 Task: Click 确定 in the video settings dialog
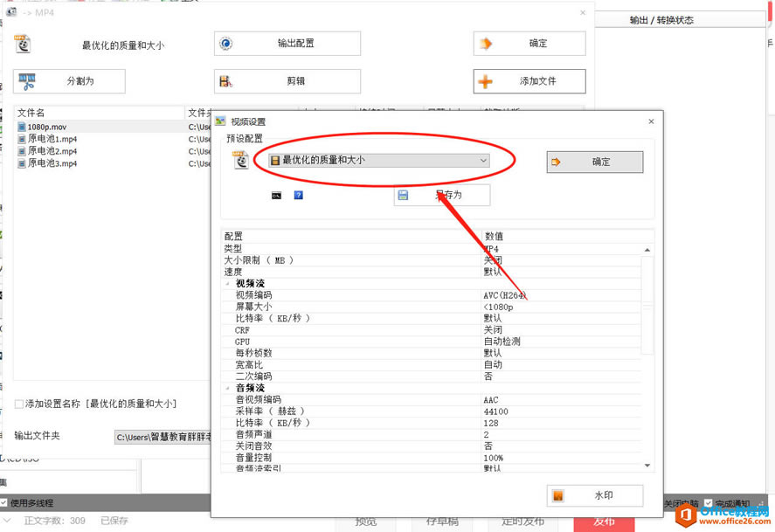pyautogui.click(x=595, y=162)
